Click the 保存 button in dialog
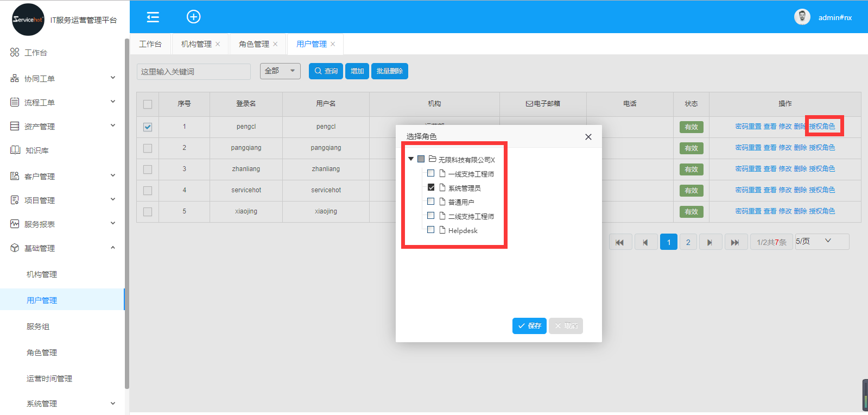 (529, 326)
